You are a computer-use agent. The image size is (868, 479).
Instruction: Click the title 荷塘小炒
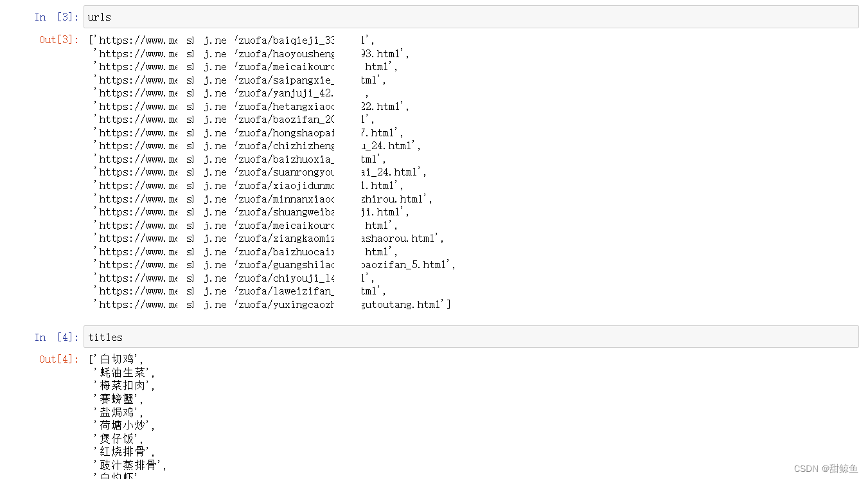click(124, 425)
